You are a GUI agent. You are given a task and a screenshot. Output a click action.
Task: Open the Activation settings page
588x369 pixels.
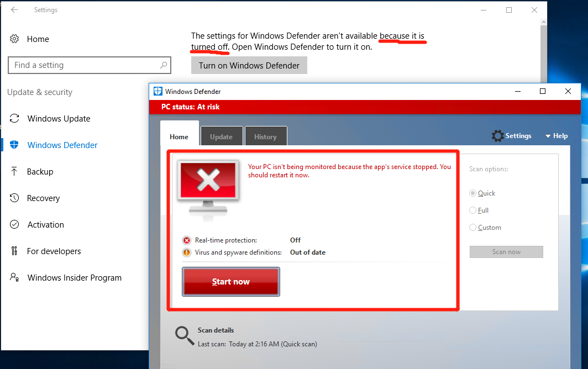coord(46,225)
